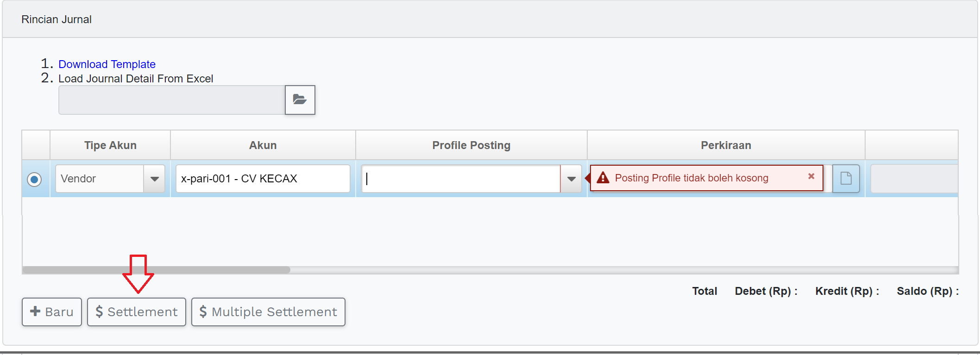Click the Perkiraan column header
Image resolution: width=980 pixels, height=355 pixels.
click(x=725, y=145)
